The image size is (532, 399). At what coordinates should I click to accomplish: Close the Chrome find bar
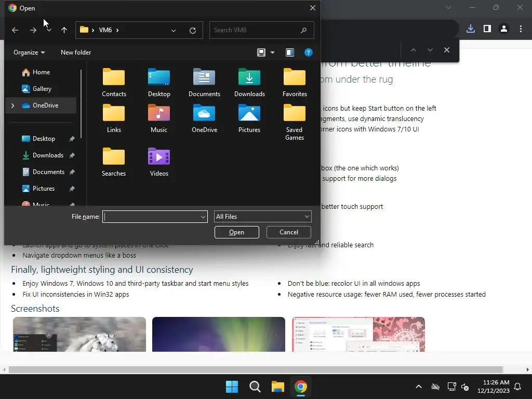pyautogui.click(x=446, y=50)
